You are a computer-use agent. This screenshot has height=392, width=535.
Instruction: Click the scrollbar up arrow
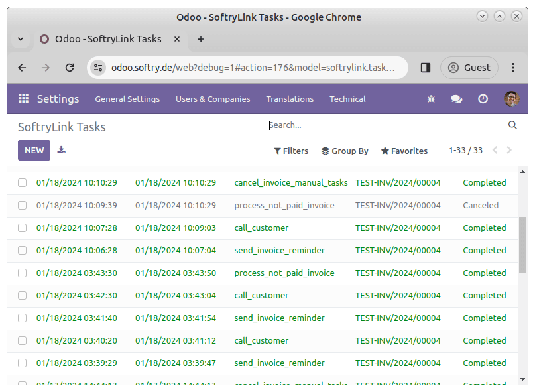(x=522, y=172)
